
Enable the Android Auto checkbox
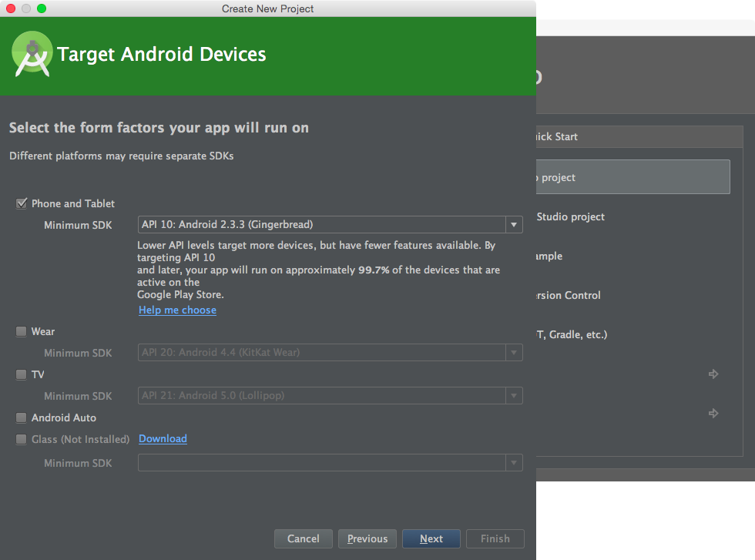pos(21,417)
